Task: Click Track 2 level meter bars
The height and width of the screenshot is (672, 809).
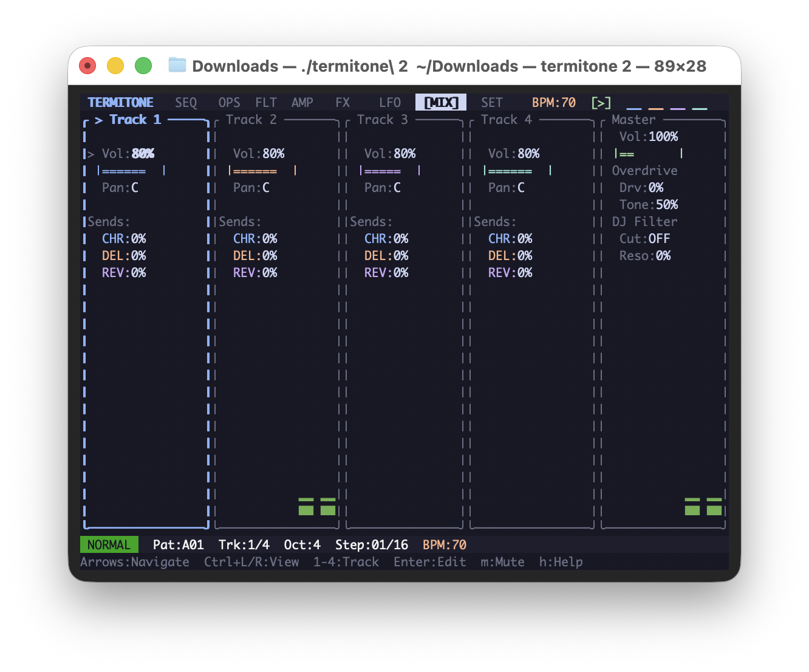Action: pyautogui.click(x=317, y=506)
